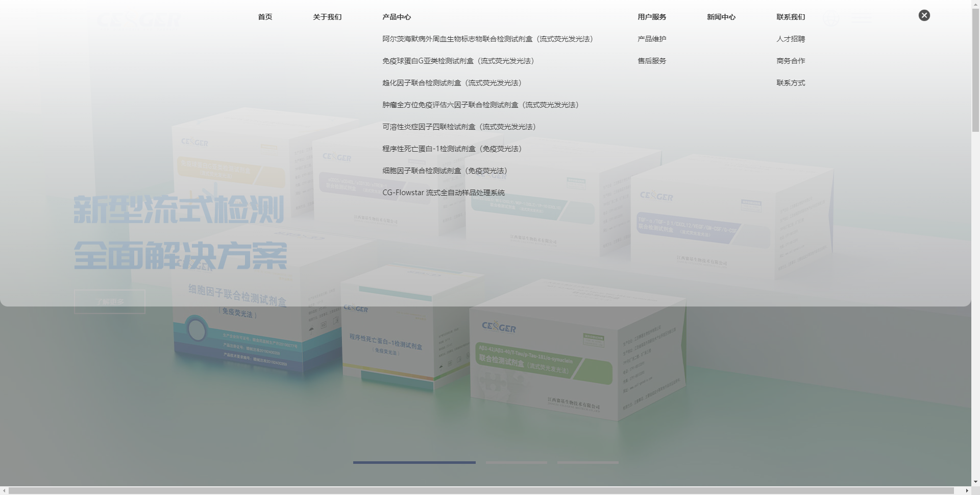Select the third carousel slide indicator
Screen dimensions: 980x495
tap(588, 462)
